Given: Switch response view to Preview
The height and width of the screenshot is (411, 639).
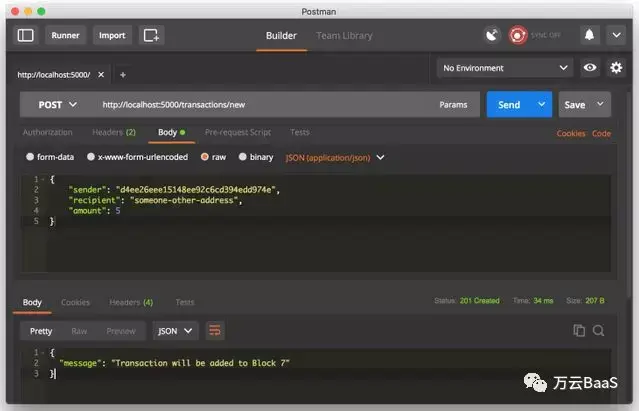Looking at the screenshot, I should point(121,331).
